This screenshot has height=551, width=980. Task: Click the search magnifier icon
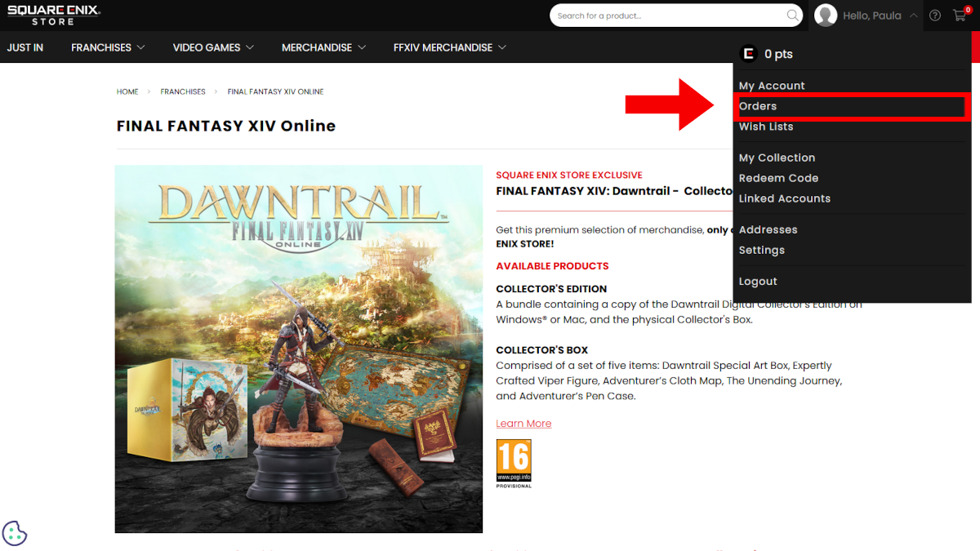coord(792,16)
